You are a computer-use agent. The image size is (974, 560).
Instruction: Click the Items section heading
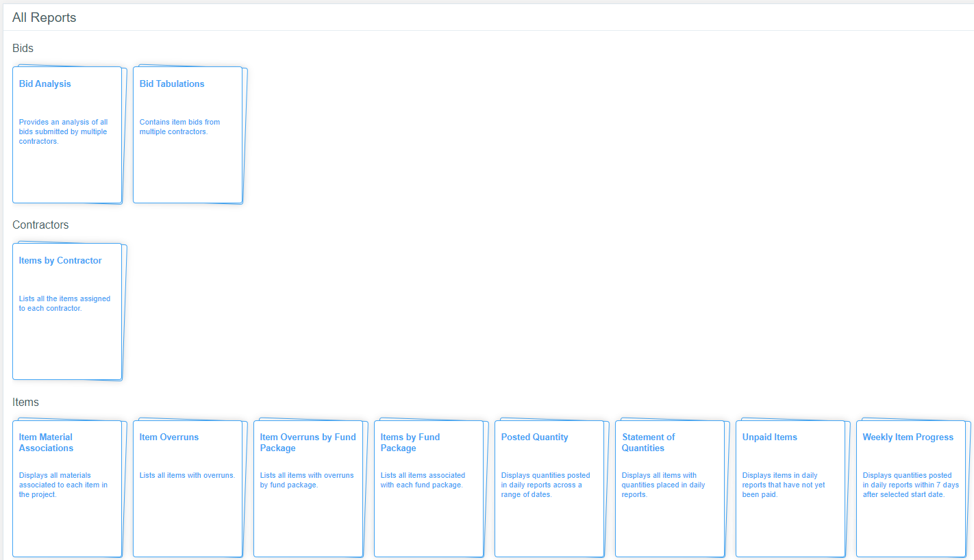tap(25, 403)
